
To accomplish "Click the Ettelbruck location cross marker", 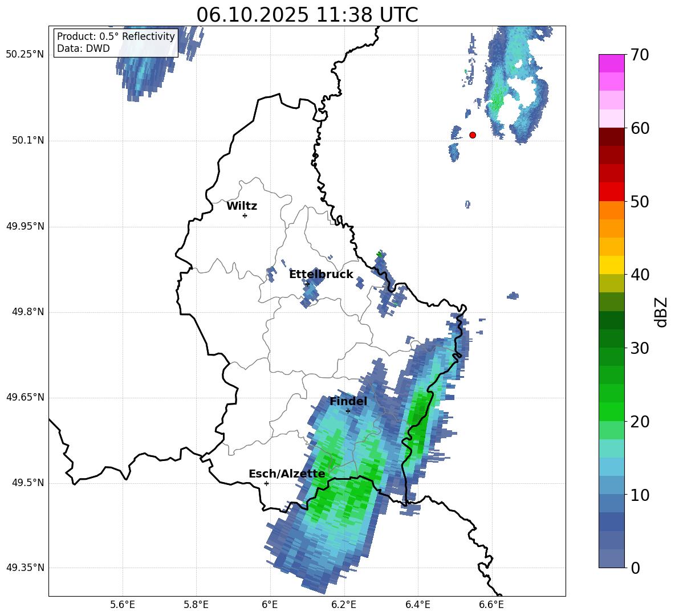I will (x=307, y=284).
